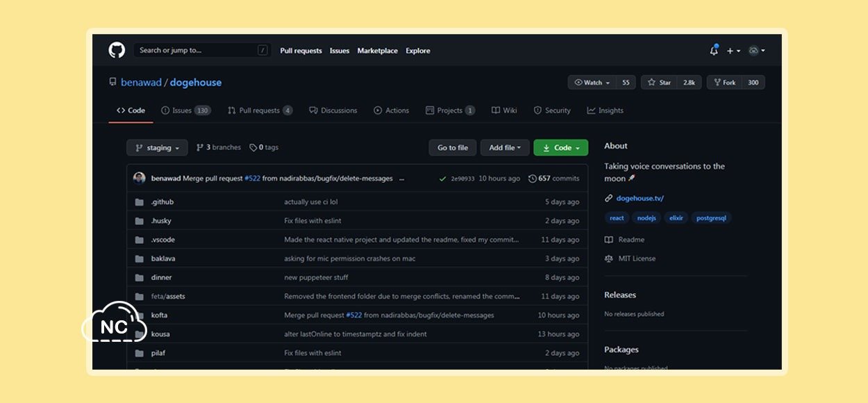Star the repository
Image resolution: width=868 pixels, height=403 pixels.
659,82
